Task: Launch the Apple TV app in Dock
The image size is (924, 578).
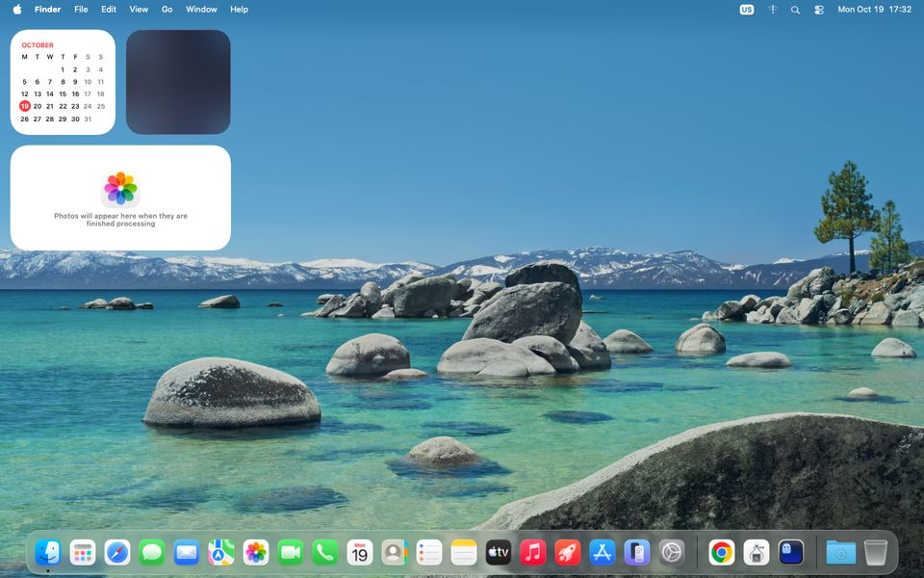Action: tap(499, 553)
